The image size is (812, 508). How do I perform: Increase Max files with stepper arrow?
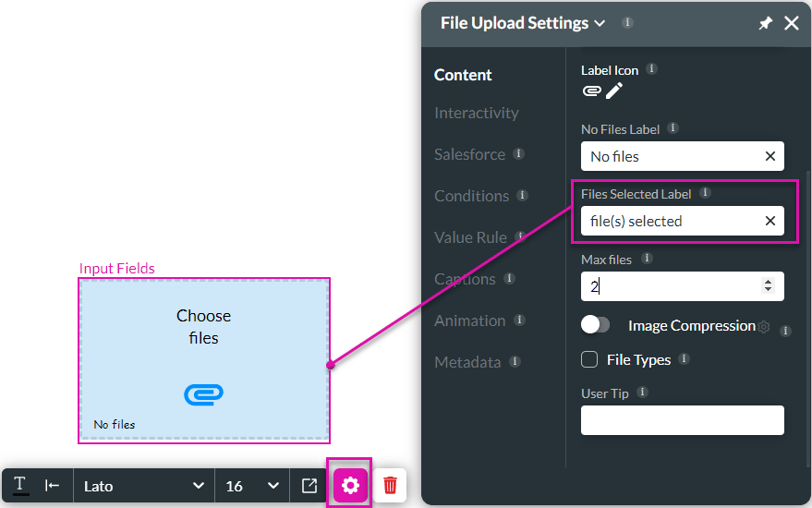click(768, 281)
